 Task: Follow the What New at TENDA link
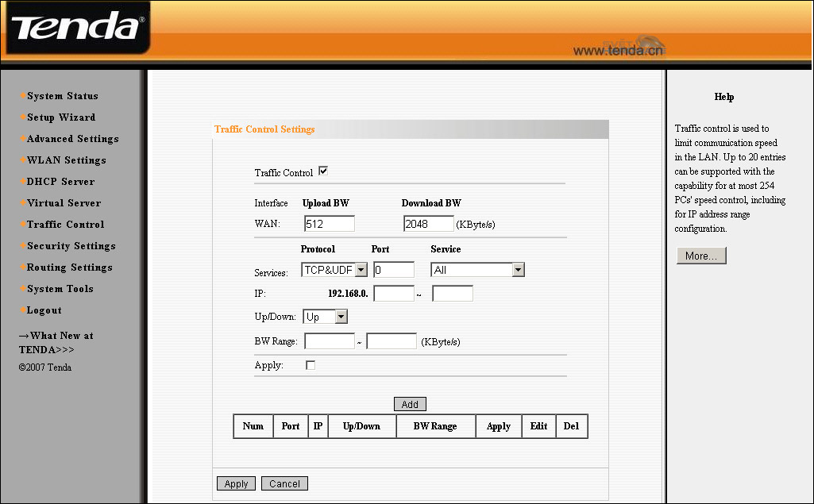pyautogui.click(x=56, y=342)
